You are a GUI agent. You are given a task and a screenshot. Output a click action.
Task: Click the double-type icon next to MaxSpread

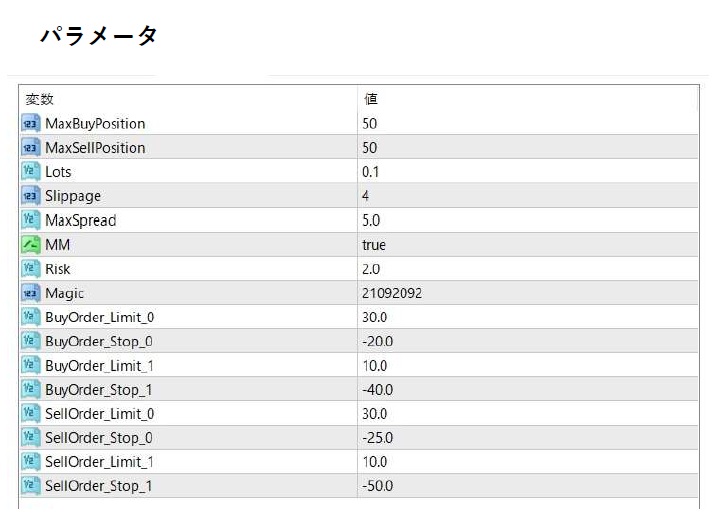coord(30,220)
